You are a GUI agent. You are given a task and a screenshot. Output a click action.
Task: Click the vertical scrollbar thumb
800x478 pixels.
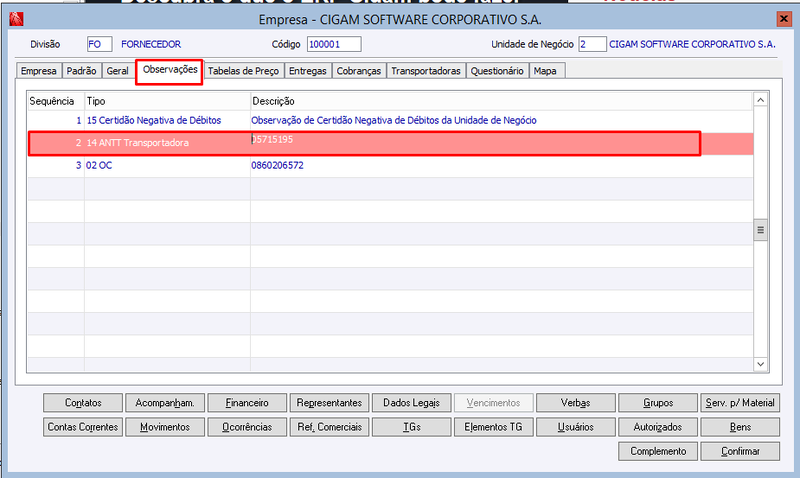coord(760,230)
